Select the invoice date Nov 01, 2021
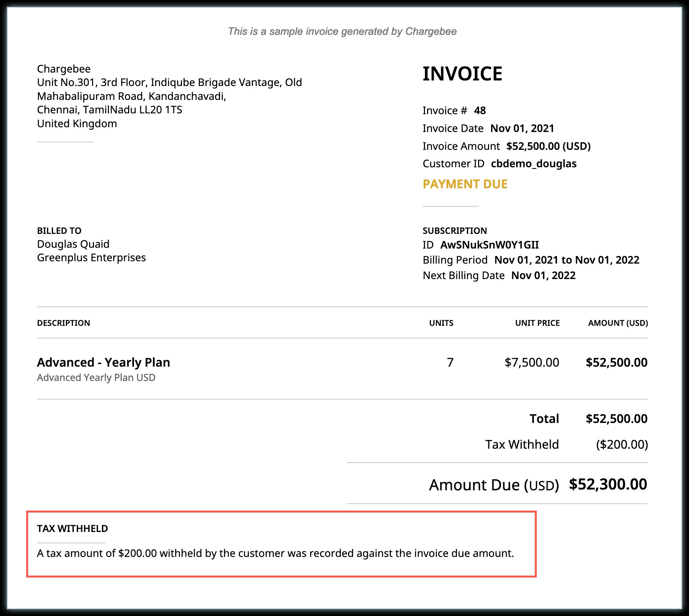This screenshot has height=616, width=689. click(522, 128)
